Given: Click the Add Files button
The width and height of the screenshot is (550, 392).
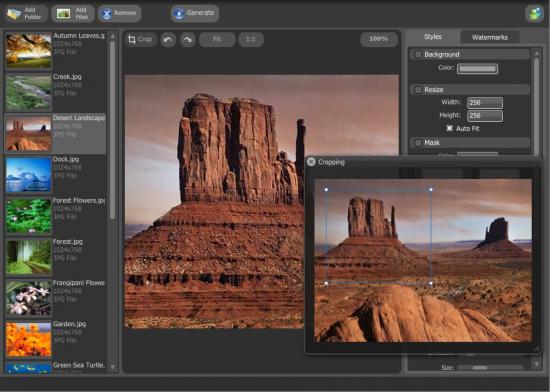Looking at the screenshot, I should pyautogui.click(x=73, y=13).
